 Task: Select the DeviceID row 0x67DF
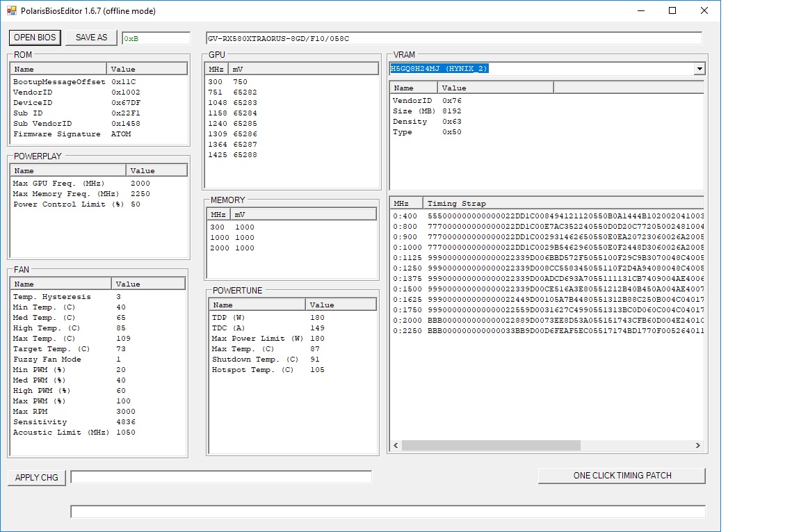tap(99, 103)
